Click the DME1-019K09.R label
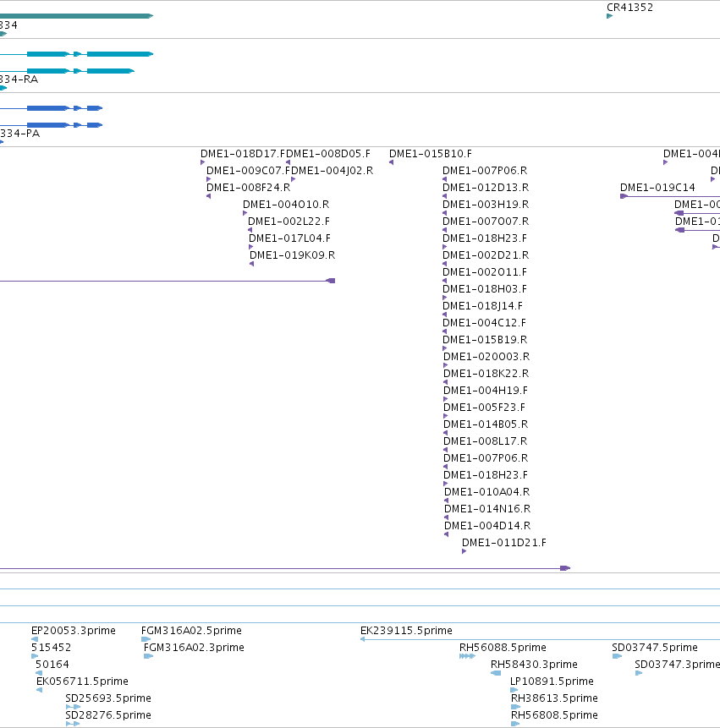The width and height of the screenshot is (720, 728). click(293, 255)
